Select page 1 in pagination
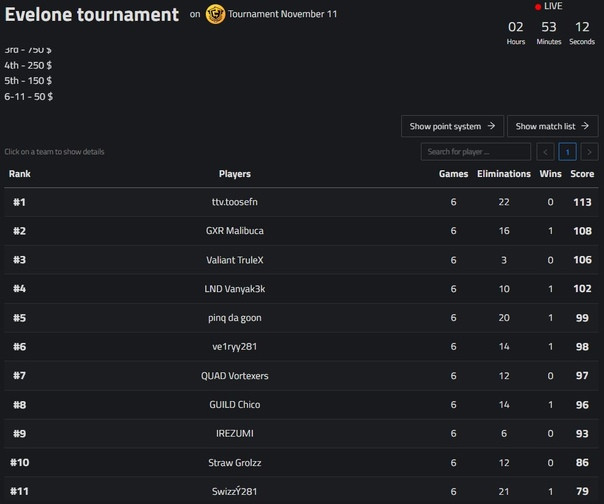Image resolution: width=604 pixels, height=504 pixels. pyautogui.click(x=567, y=152)
